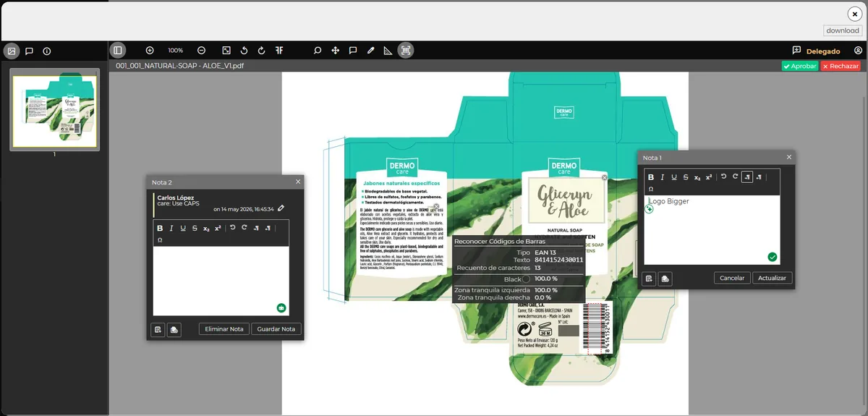Select the pencil drawing tool
Screen dimensions: 868x416
pyautogui.click(x=370, y=51)
